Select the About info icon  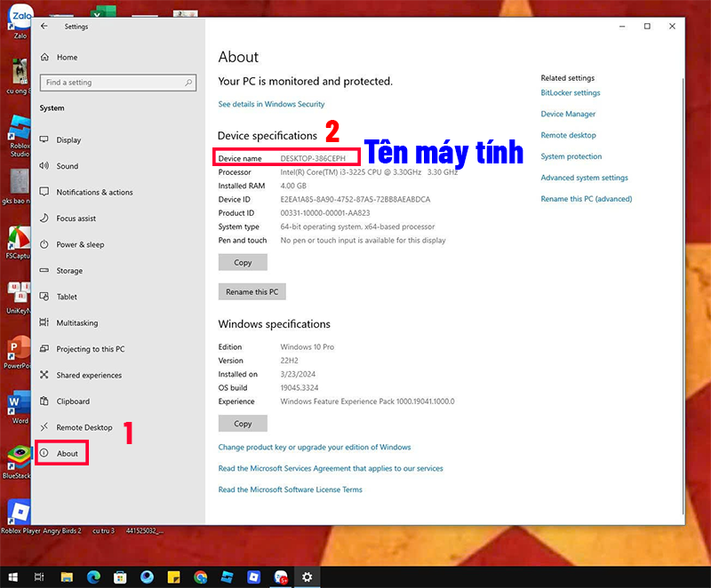coord(44,453)
